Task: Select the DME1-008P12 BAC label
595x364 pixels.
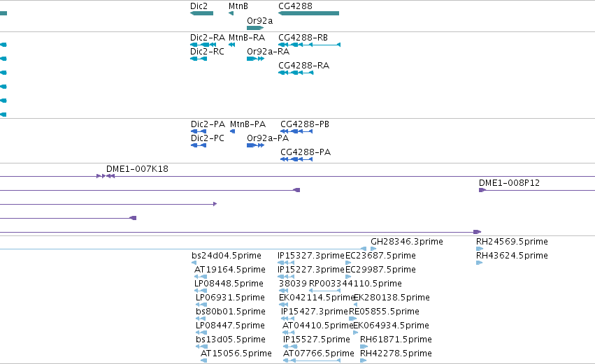Action: click(509, 183)
